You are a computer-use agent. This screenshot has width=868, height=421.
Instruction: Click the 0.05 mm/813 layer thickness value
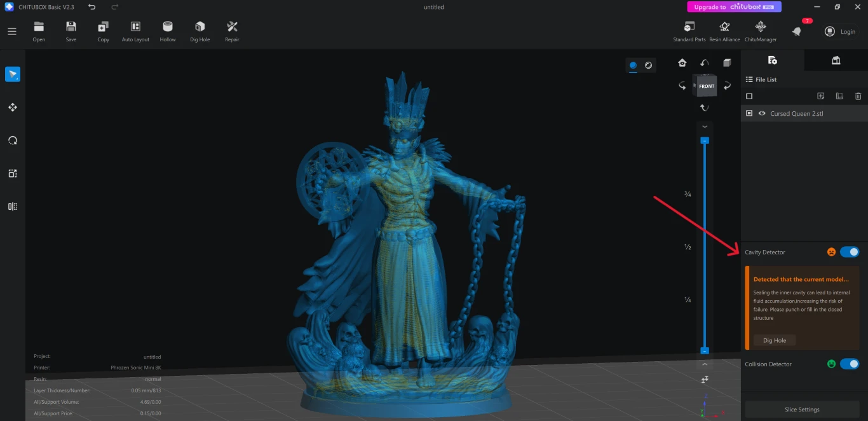coord(146,390)
